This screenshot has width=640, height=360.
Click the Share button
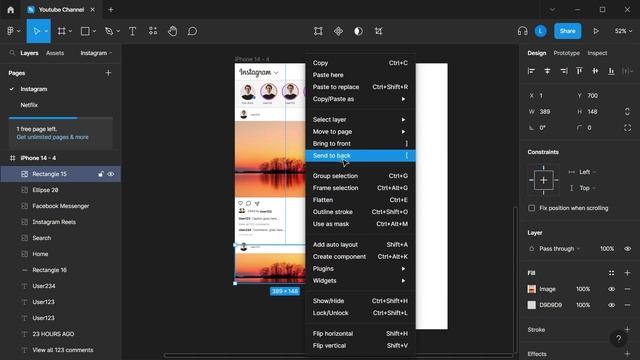[x=567, y=31]
